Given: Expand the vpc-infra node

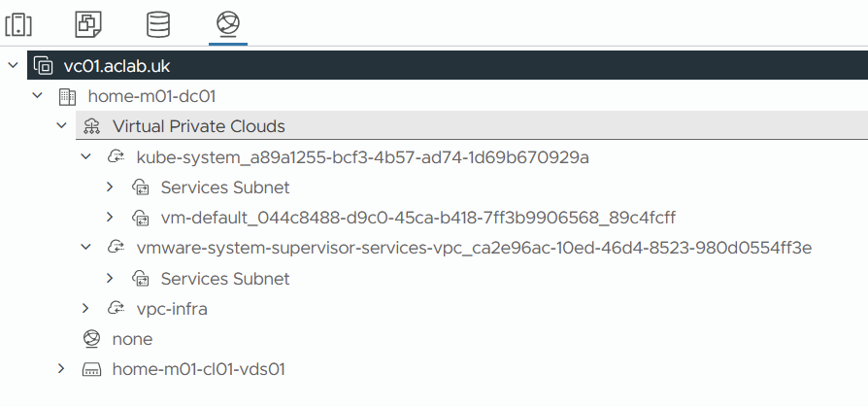Looking at the screenshot, I should point(85,309).
